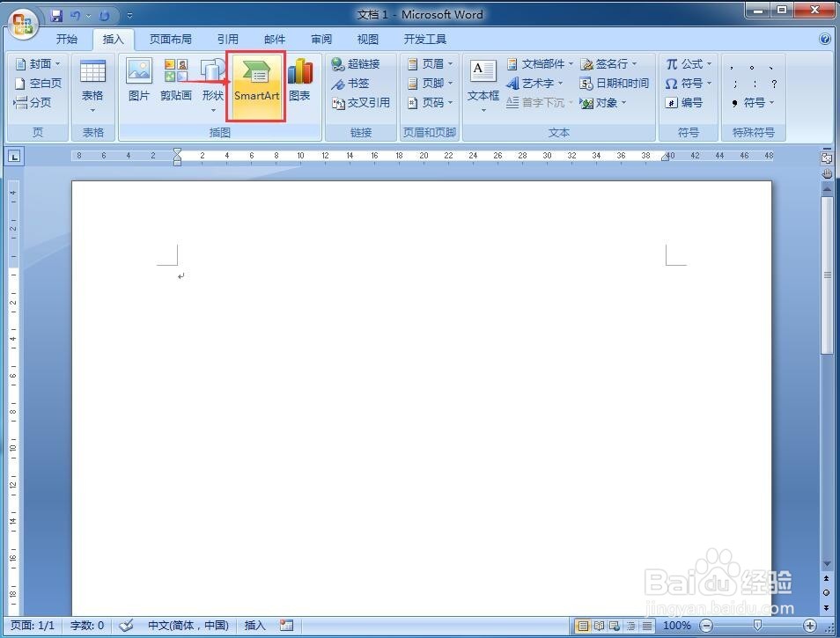Insert a page break with 分页
Screen dimensions: 840x638
pos(33,102)
